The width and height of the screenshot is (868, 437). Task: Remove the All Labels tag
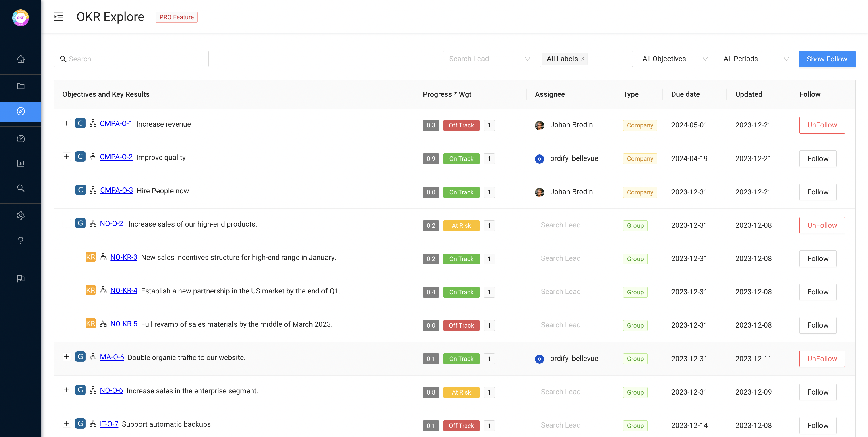[x=583, y=59]
